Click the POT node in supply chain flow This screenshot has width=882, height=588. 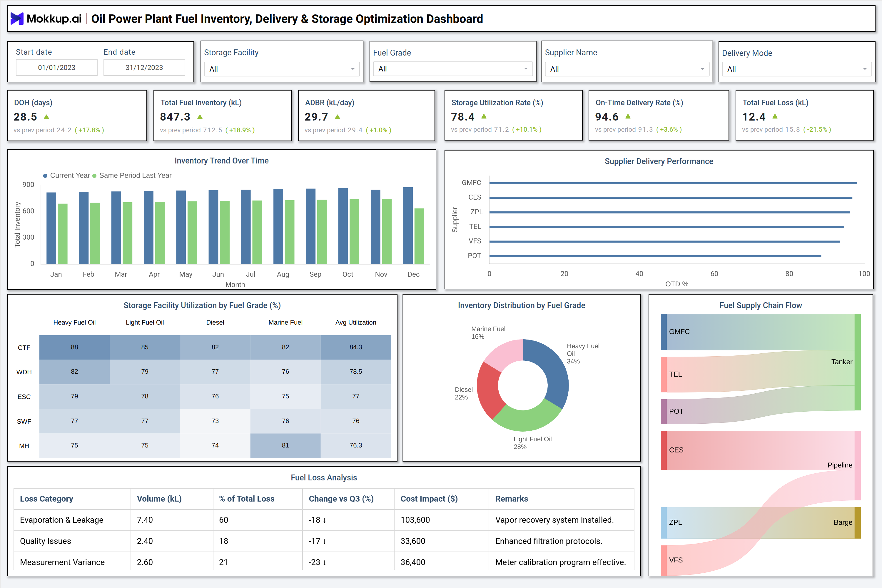point(664,411)
